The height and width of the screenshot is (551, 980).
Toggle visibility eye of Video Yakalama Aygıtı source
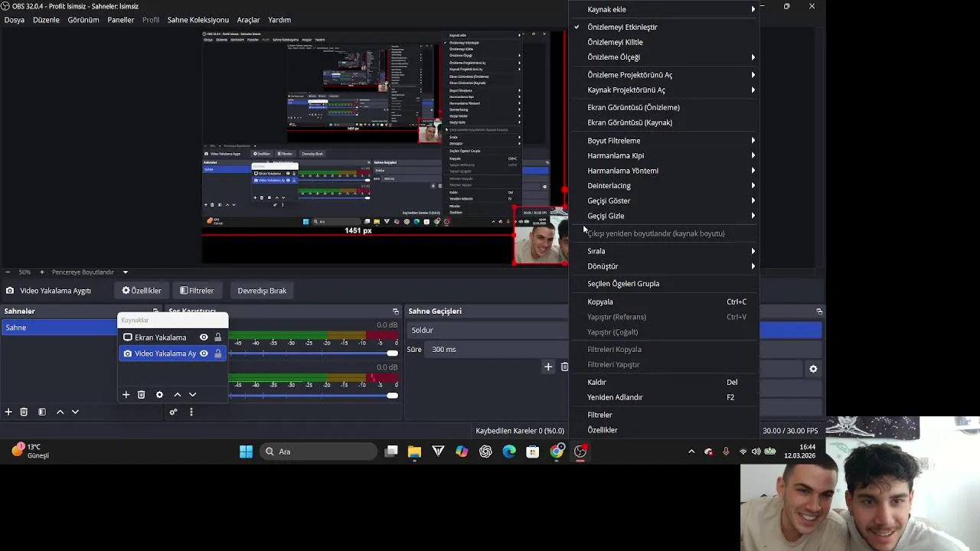[204, 354]
